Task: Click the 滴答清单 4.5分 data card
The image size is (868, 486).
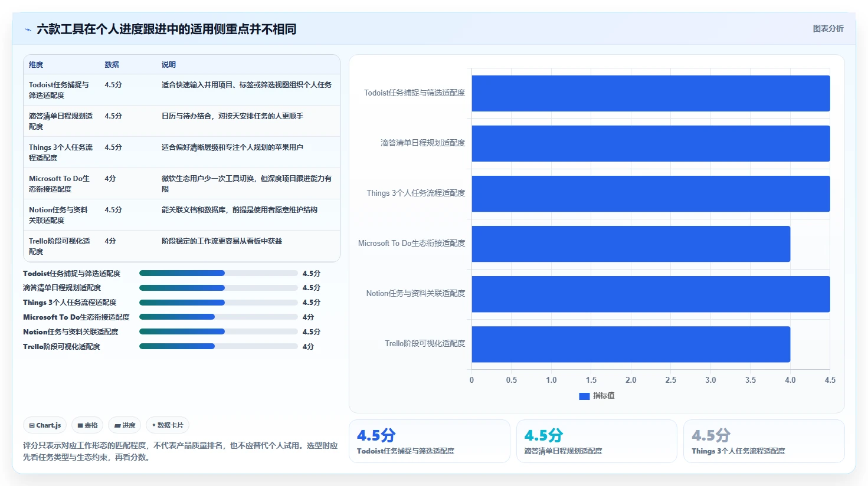Action: tap(597, 441)
